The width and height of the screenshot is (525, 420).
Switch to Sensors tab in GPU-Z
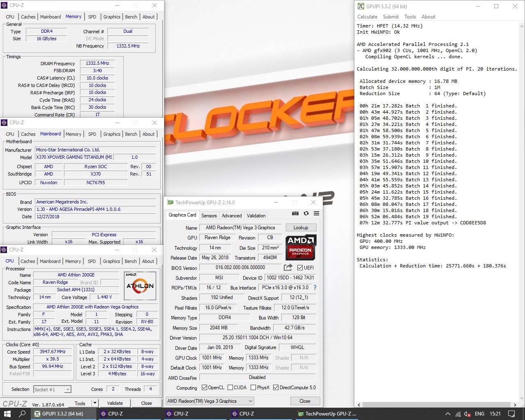tap(209, 216)
